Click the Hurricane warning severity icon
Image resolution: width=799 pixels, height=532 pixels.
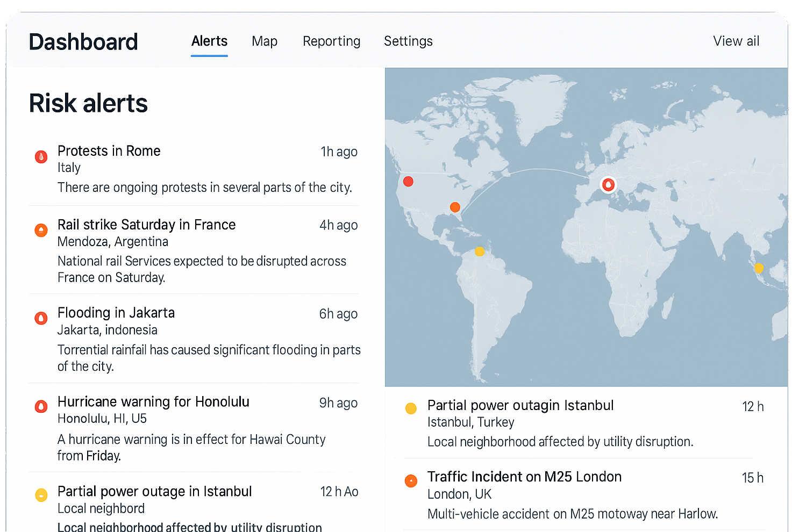(x=41, y=407)
